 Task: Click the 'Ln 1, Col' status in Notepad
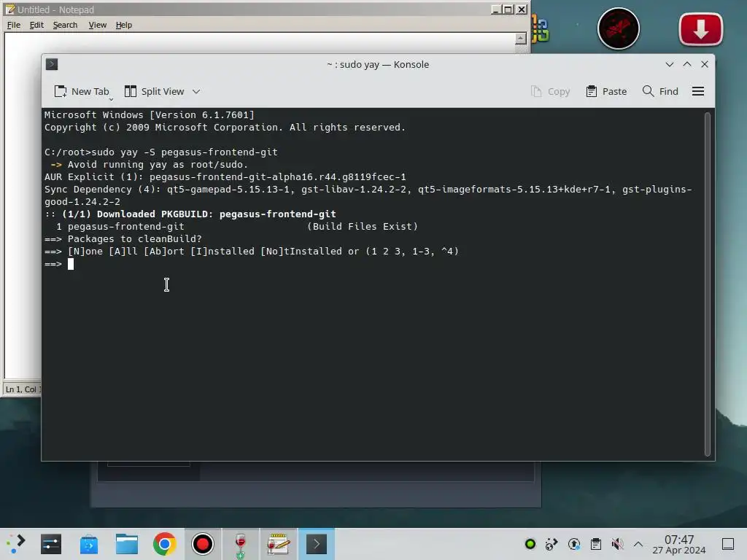(x=23, y=389)
